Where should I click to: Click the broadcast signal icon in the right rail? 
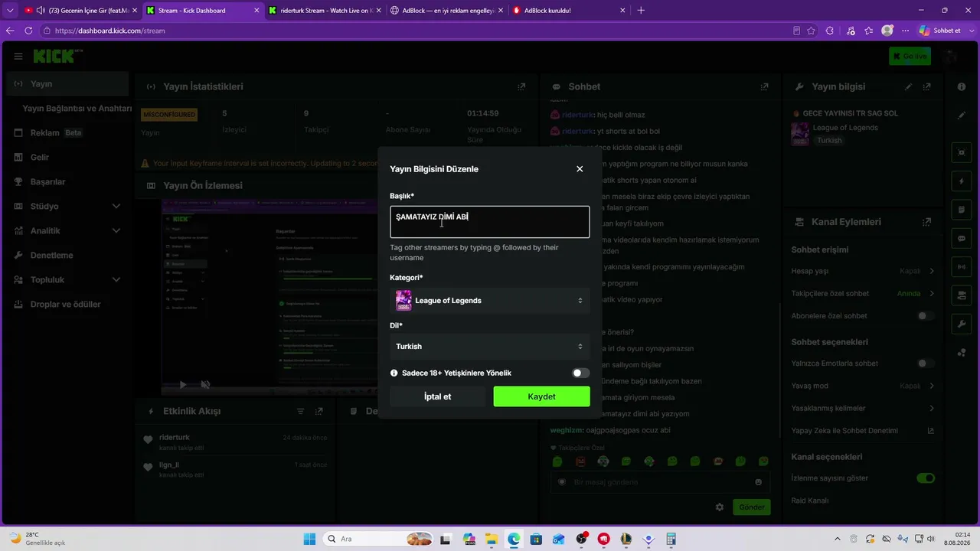962,267
